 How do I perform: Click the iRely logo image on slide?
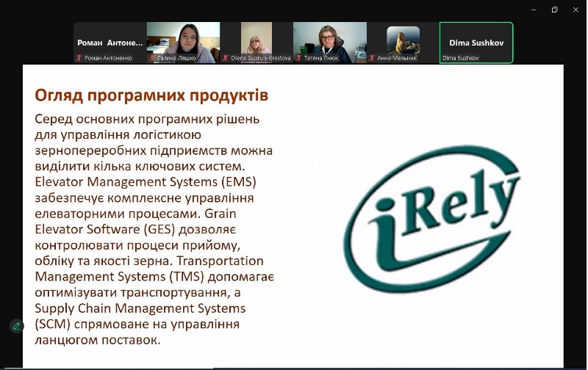431,219
